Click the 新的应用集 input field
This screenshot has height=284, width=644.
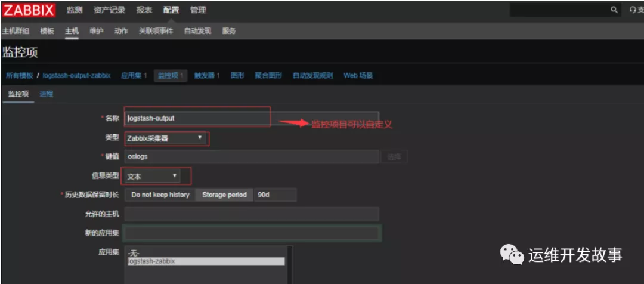tap(252, 233)
